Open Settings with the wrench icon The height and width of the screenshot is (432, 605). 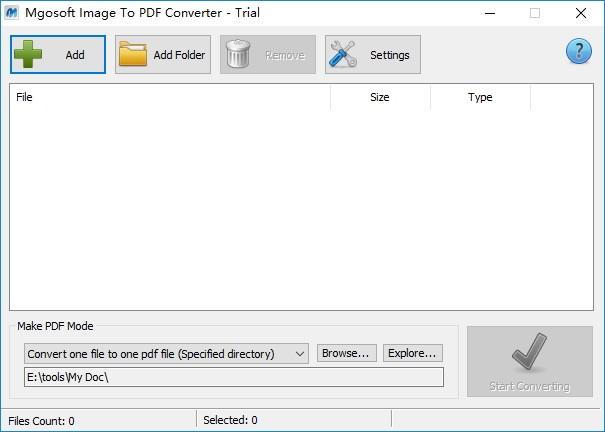tap(373, 54)
